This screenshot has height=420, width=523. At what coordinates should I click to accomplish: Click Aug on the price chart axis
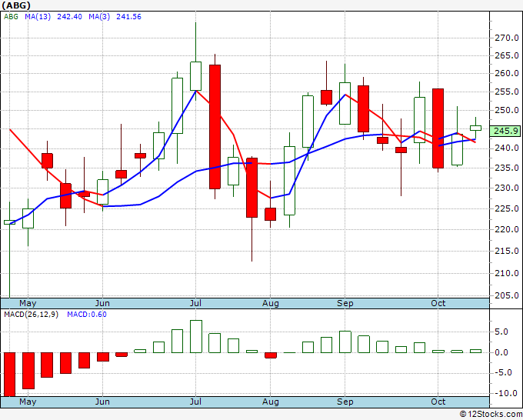pyautogui.click(x=271, y=303)
